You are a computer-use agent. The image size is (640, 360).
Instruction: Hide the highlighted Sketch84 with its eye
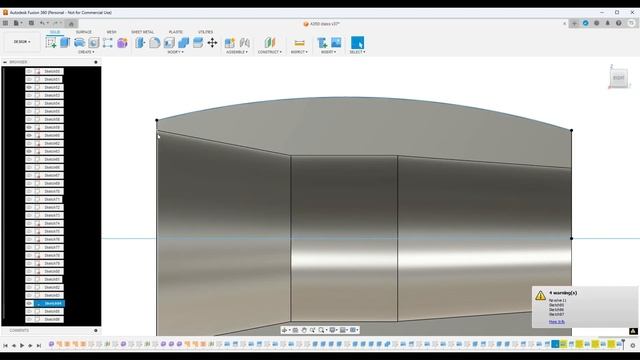[x=29, y=303]
